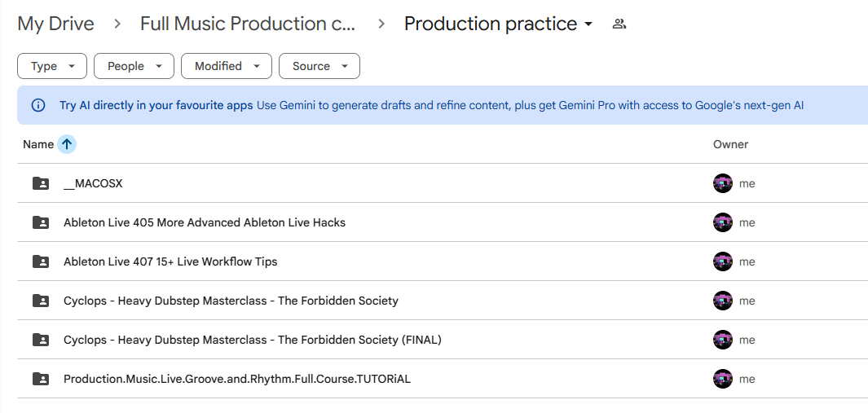The width and height of the screenshot is (868, 413).
Task: Select Production.Music.Live.Groove.and.Rhythm folder name
Action: tap(237, 380)
